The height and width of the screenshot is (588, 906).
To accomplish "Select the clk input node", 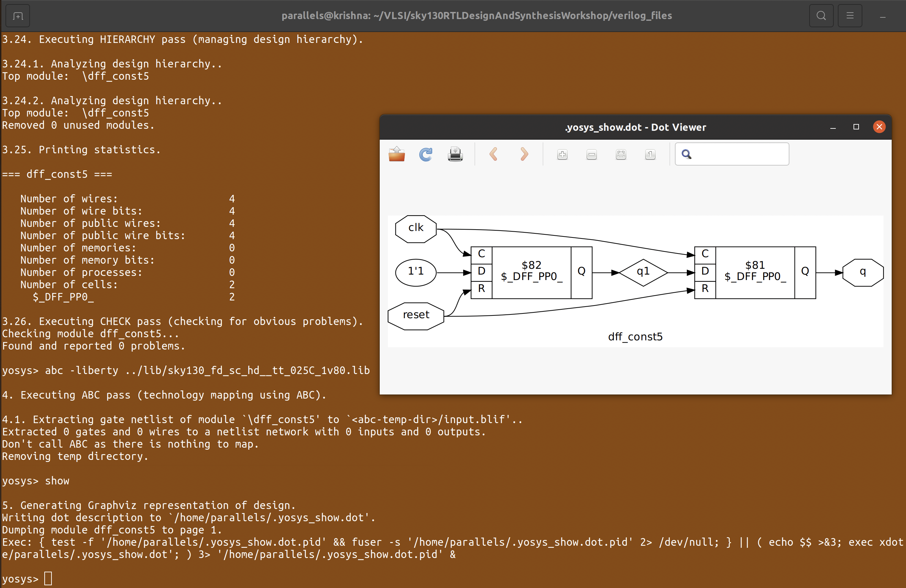I will [x=416, y=228].
